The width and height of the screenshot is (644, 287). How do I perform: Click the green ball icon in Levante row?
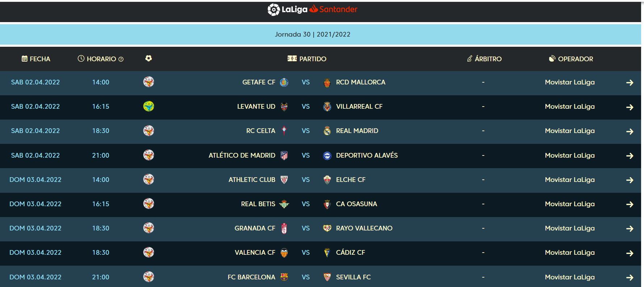[x=149, y=106]
